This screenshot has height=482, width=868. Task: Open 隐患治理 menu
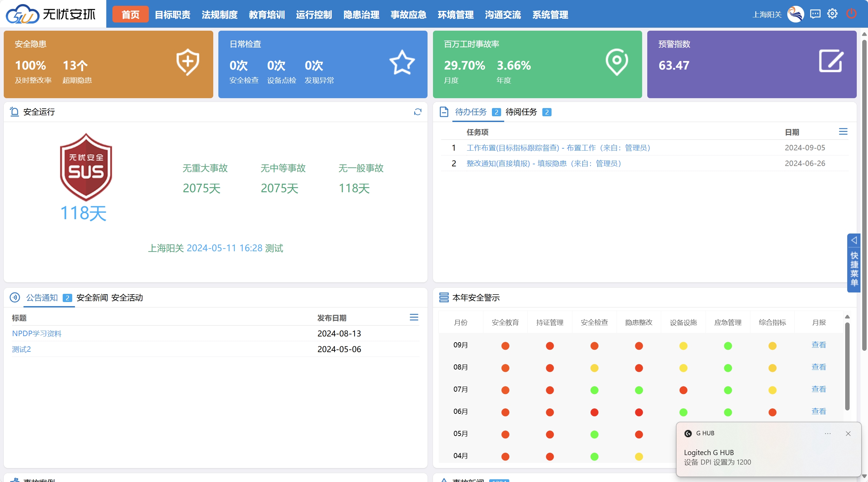pyautogui.click(x=361, y=15)
